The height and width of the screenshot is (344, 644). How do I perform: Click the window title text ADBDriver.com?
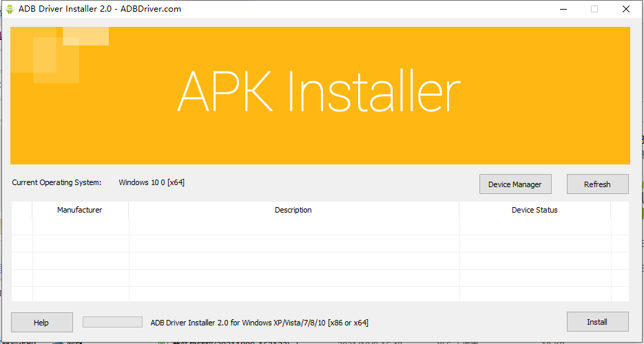coord(151,9)
